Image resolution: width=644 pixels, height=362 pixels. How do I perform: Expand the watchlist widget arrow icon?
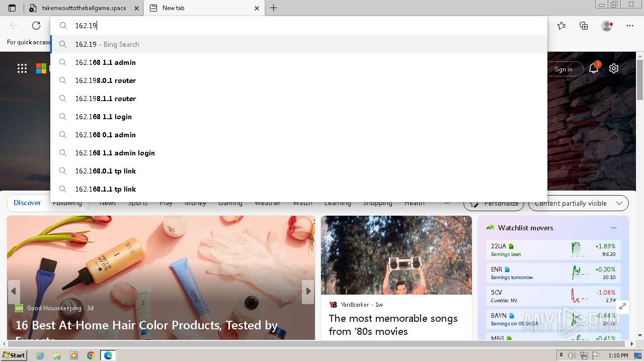click(622, 306)
